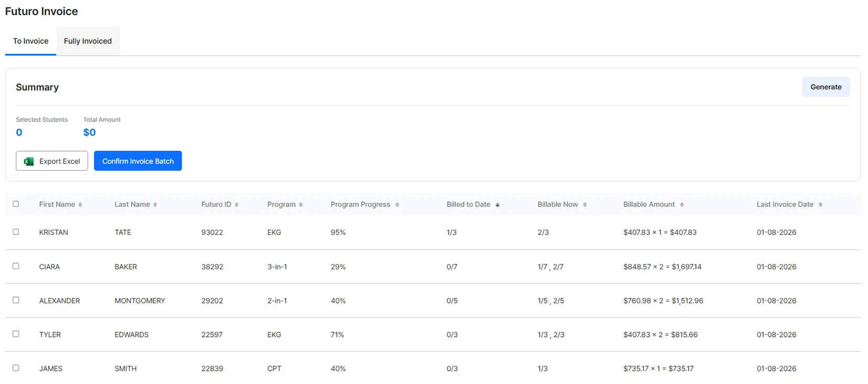Check the select-all header checkbox
This screenshot has width=868, height=384.
point(16,204)
